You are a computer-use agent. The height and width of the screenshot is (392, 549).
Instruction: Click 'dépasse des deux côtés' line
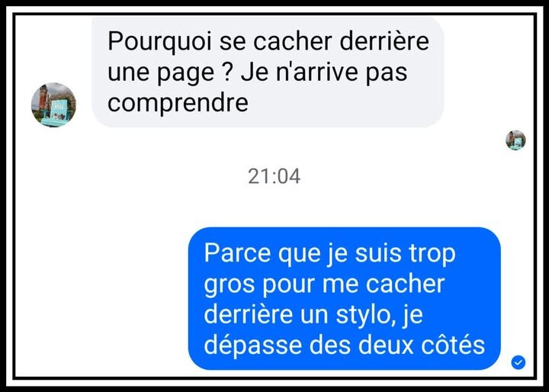[x=344, y=345]
